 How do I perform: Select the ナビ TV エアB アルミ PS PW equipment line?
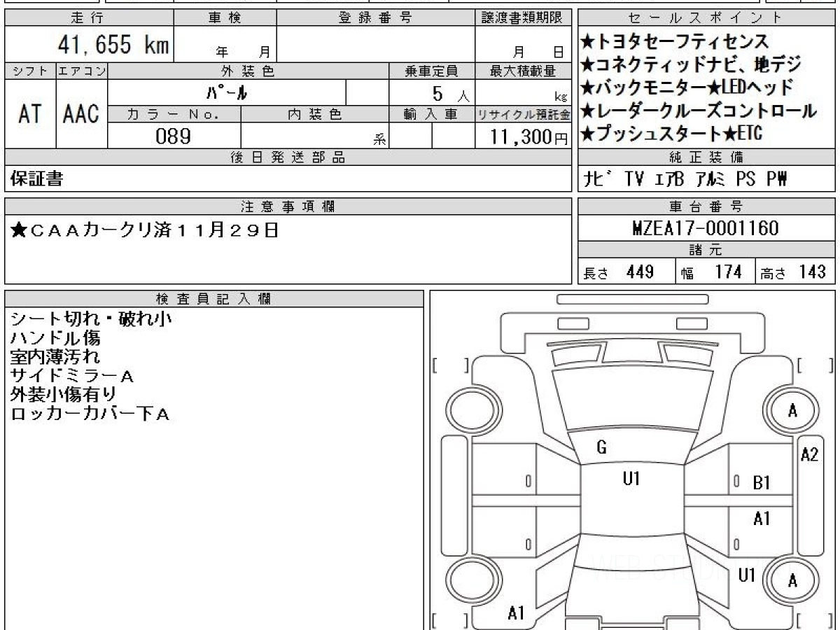coord(686,180)
